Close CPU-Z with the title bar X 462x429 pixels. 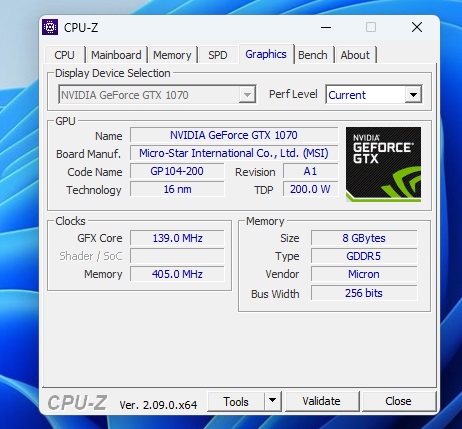click(x=417, y=27)
